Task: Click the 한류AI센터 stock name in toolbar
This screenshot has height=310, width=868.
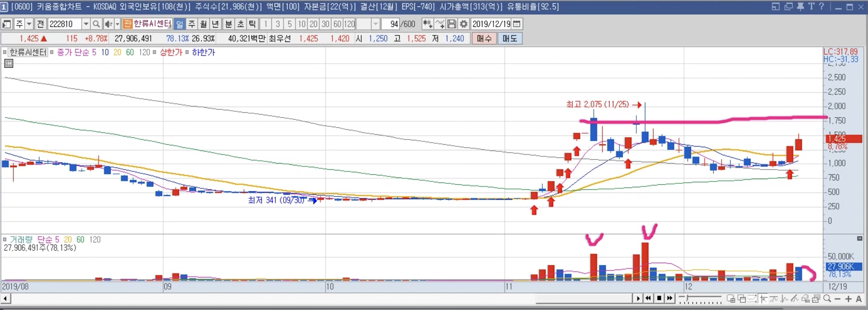Action: pyautogui.click(x=153, y=24)
